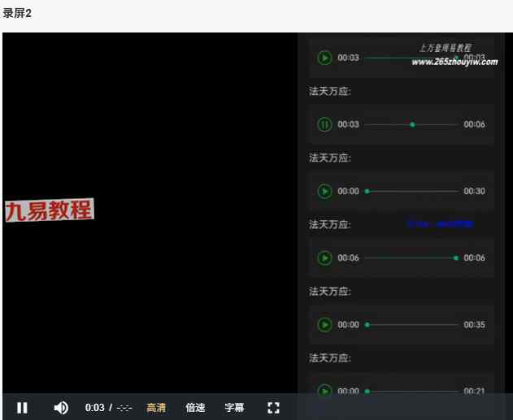Open the 高清 video quality options
513x420 pixels.
tap(156, 408)
